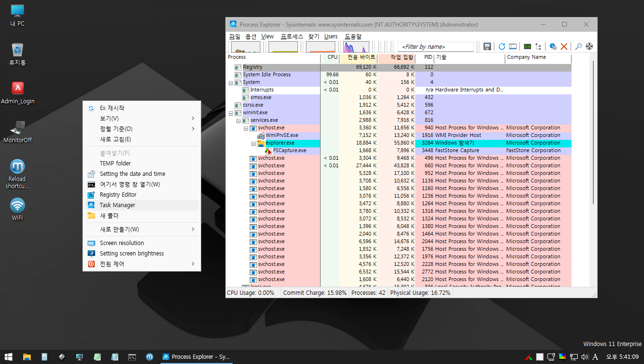Open the Users menu
This screenshot has height=364, width=644.
click(331, 36)
